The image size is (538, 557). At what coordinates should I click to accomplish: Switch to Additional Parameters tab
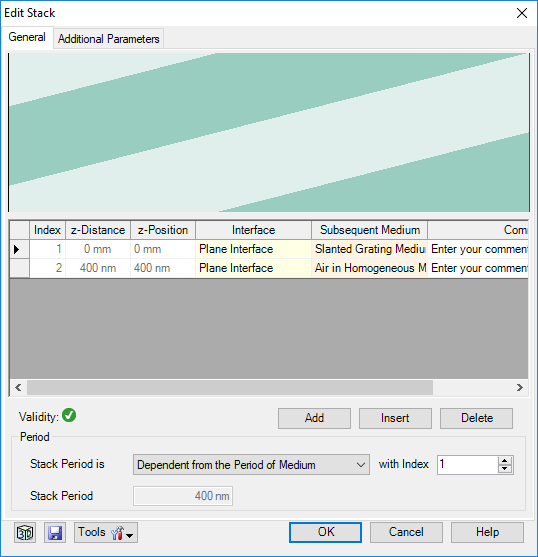pyautogui.click(x=108, y=39)
